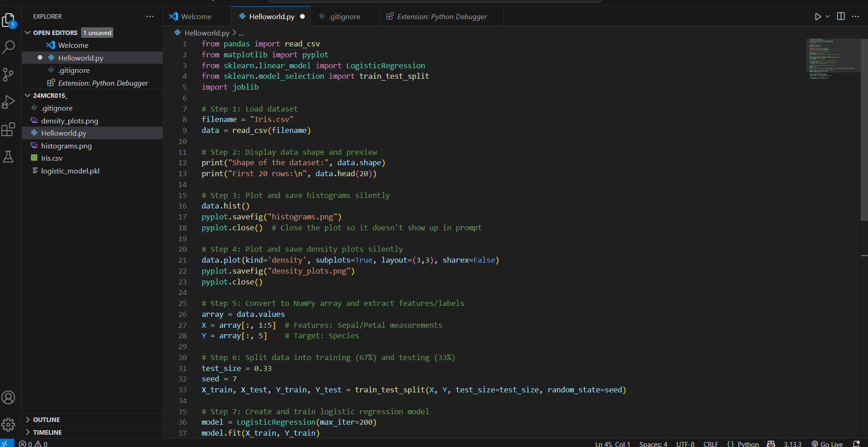Click the '1 unsaved' badge
The image size is (868, 447).
pos(97,33)
